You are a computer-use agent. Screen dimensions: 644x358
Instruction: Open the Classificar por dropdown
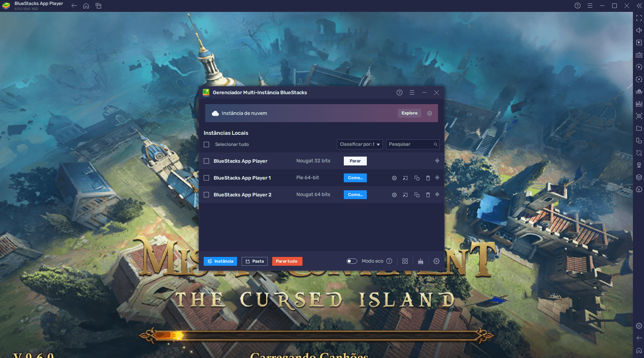[x=360, y=144]
